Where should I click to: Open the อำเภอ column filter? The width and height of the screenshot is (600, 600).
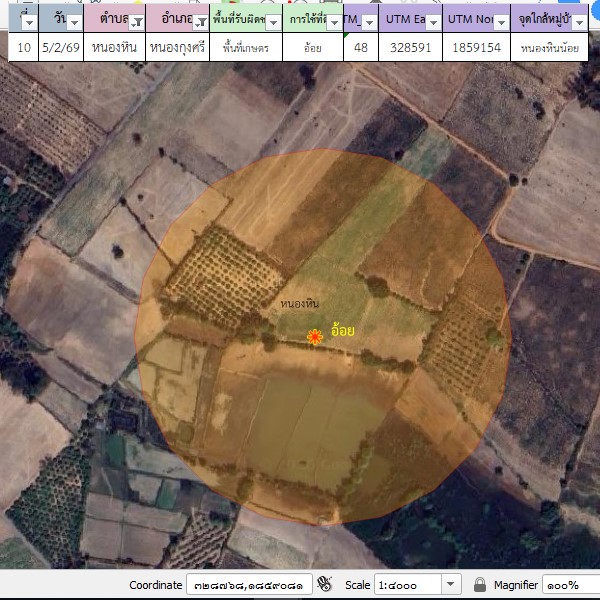pyautogui.click(x=200, y=23)
